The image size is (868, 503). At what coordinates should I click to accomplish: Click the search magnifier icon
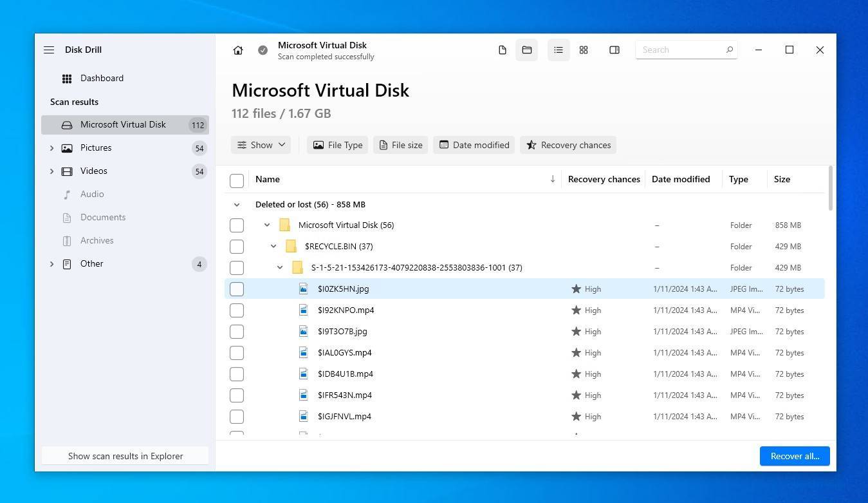click(x=729, y=50)
